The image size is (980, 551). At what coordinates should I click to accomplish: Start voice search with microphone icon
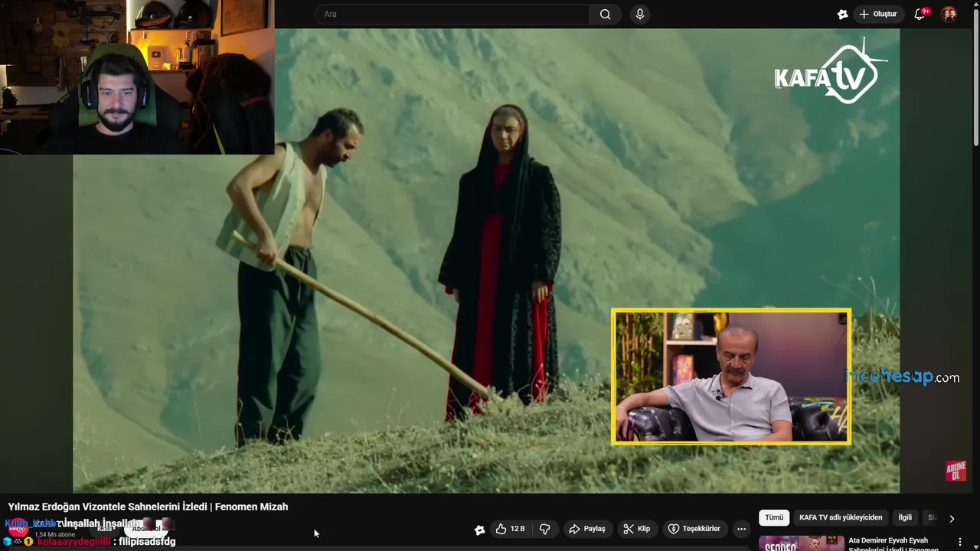(640, 14)
